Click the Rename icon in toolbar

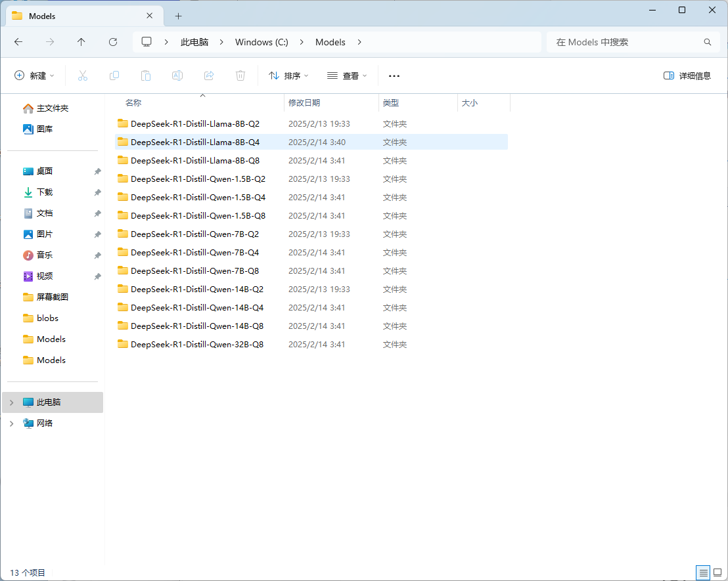coord(177,75)
